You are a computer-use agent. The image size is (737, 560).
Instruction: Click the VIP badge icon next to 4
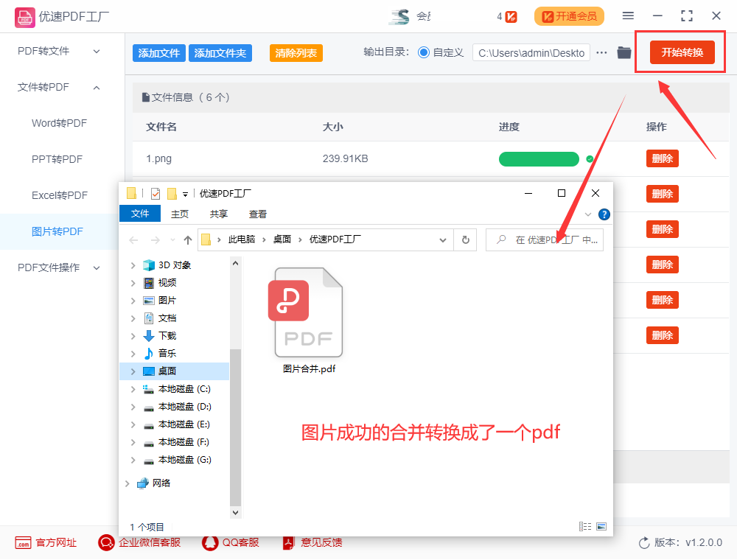click(x=511, y=17)
